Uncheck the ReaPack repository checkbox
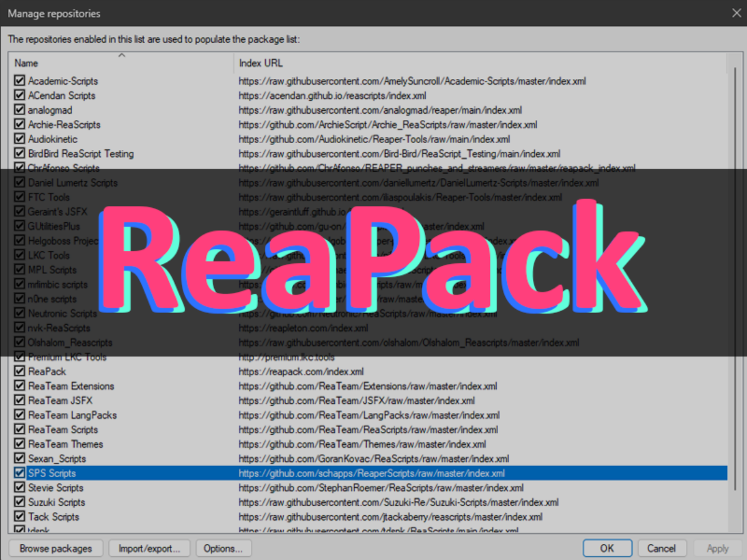Screen dimensions: 747x560 tap(20, 371)
